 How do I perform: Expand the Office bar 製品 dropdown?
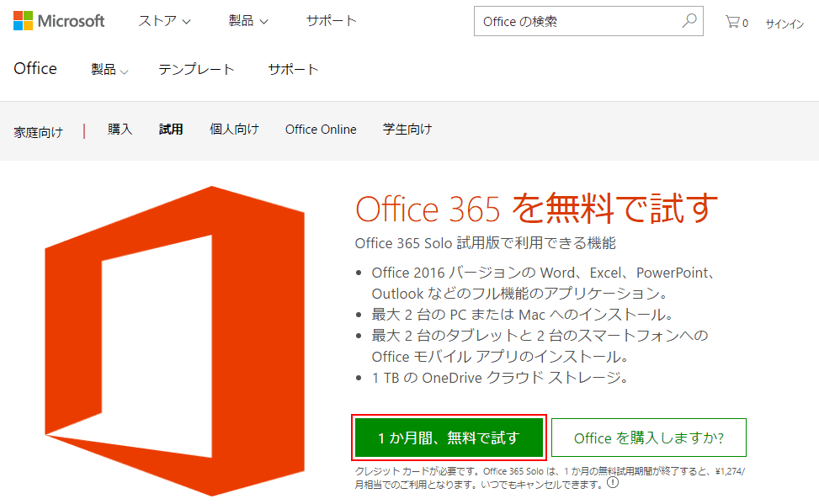click(109, 70)
